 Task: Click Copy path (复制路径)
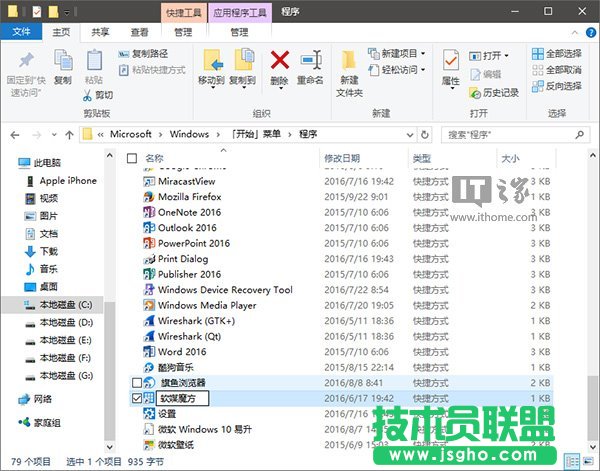coord(143,54)
